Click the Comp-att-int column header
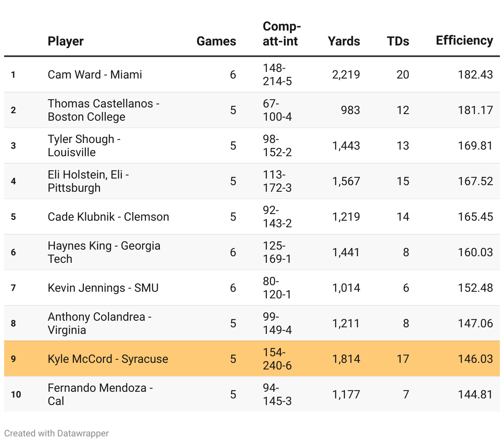This screenshot has height=443, width=504. pos(281,33)
